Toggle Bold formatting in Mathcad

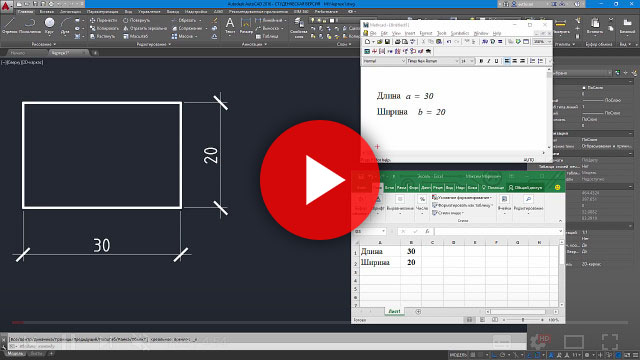[x=481, y=61]
